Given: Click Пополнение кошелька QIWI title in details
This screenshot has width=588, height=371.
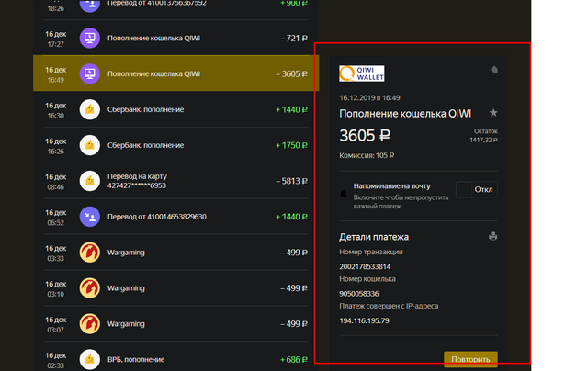Looking at the screenshot, I should pos(405,114).
